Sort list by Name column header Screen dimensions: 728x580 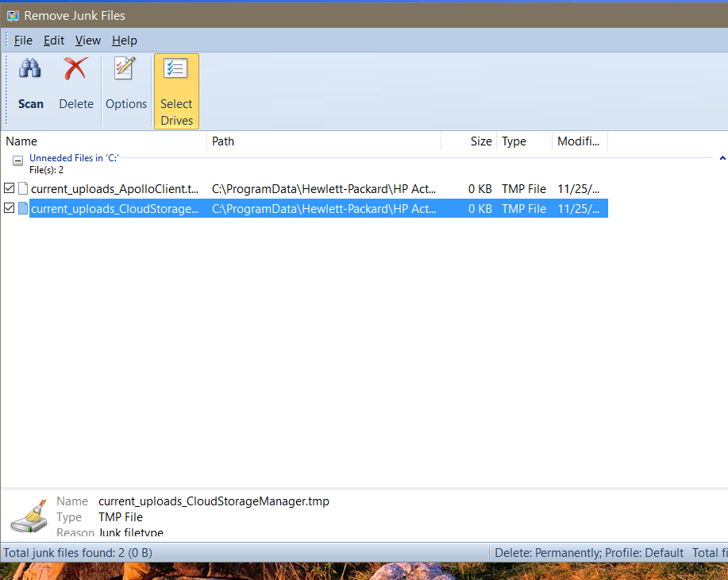pos(103,141)
